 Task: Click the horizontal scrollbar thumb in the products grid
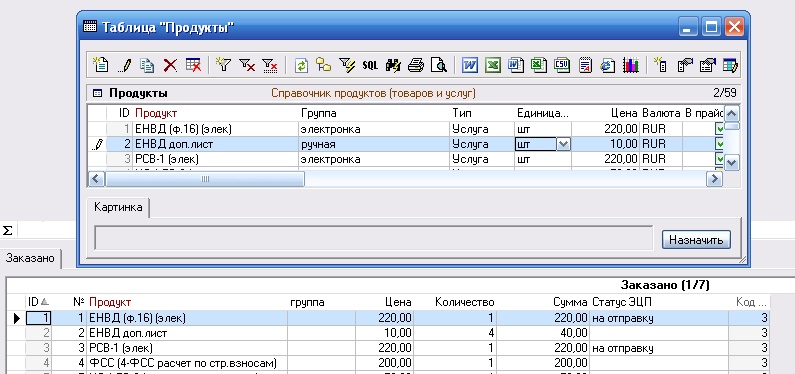(205, 179)
